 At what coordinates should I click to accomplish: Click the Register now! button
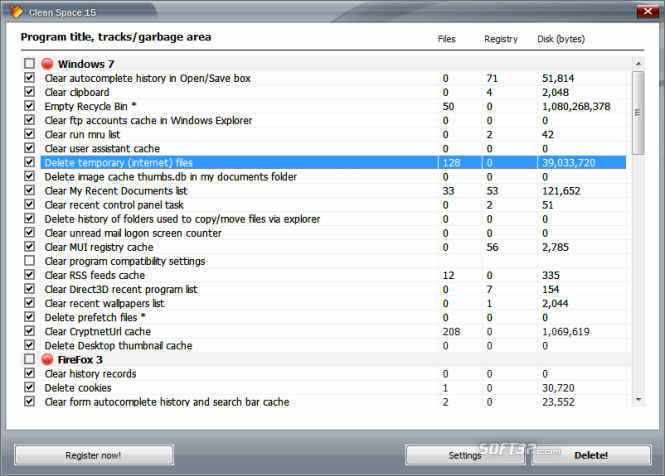tap(94, 455)
